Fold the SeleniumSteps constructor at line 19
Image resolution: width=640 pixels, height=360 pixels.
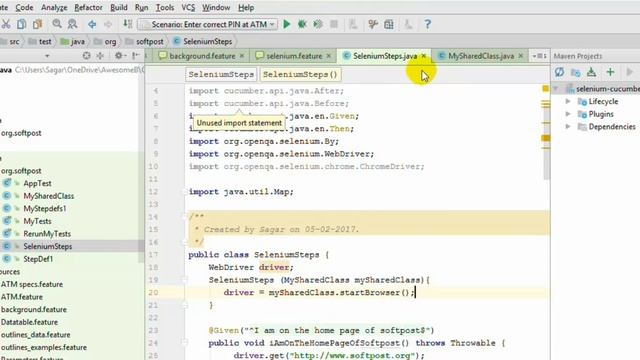click(x=184, y=280)
